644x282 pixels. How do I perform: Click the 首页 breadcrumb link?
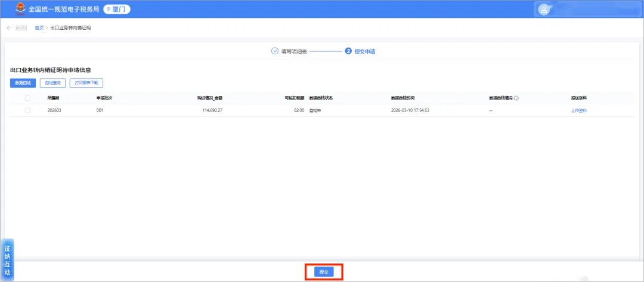pos(39,28)
